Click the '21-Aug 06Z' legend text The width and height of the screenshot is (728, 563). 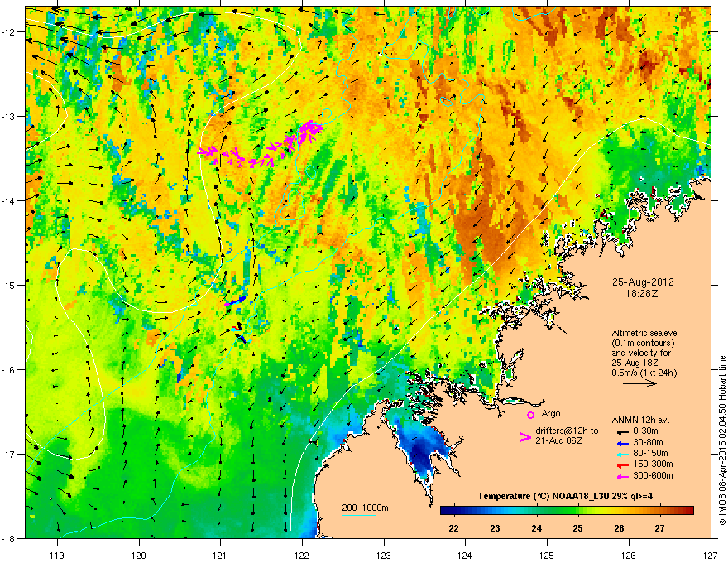point(558,440)
